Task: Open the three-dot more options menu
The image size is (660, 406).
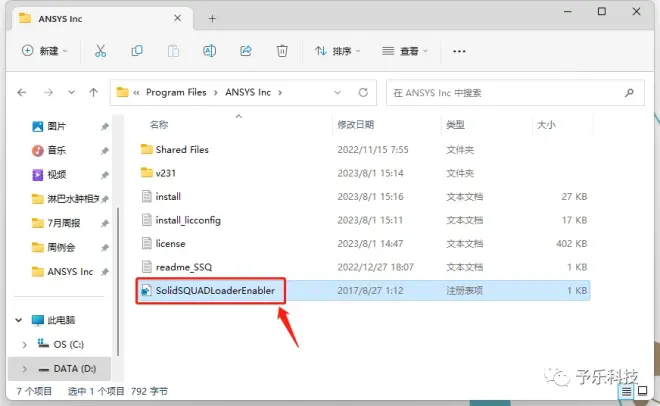Action: [459, 51]
